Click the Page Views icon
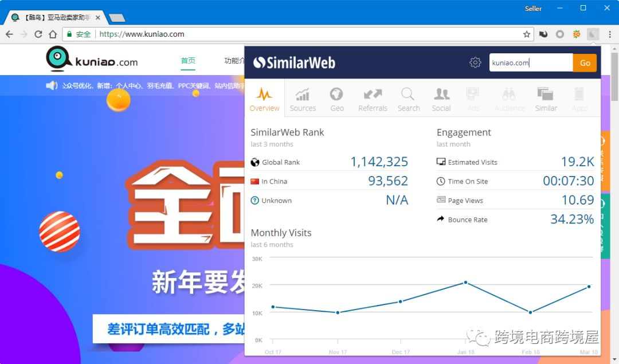 (441, 199)
